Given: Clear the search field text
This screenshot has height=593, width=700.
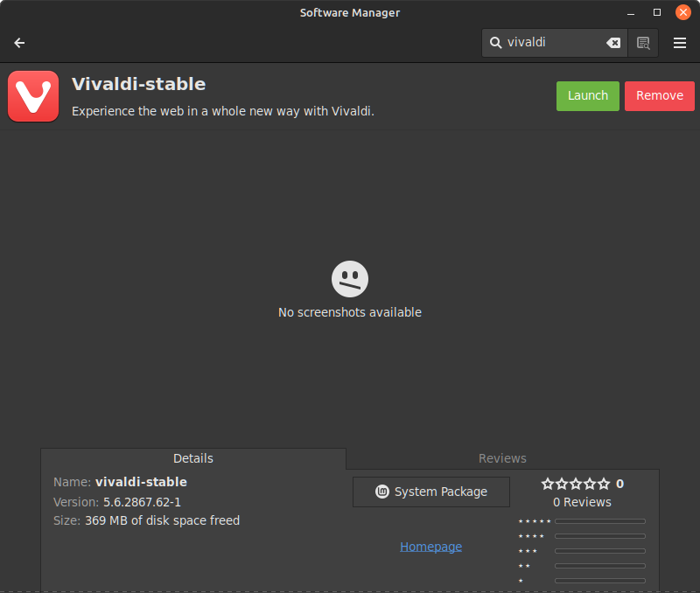Looking at the screenshot, I should click(613, 43).
